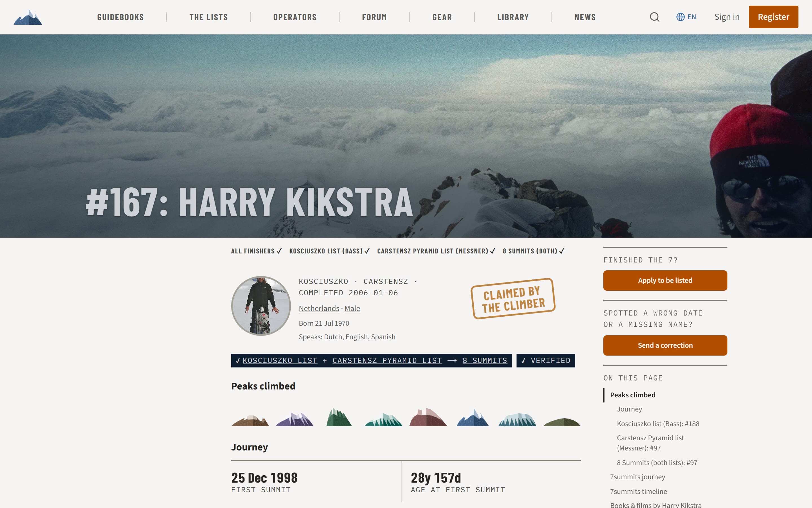Open the News menu item
The height and width of the screenshot is (508, 812).
(x=585, y=17)
